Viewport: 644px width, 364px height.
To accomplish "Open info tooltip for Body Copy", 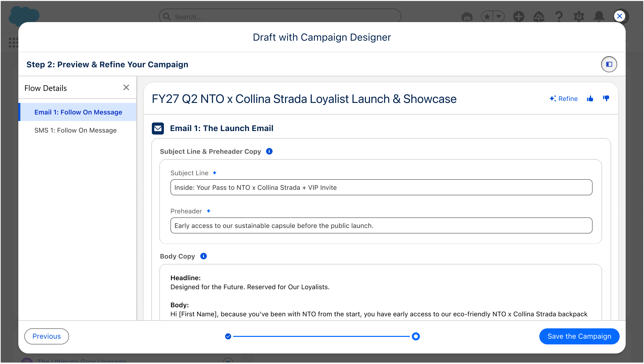I will [204, 256].
